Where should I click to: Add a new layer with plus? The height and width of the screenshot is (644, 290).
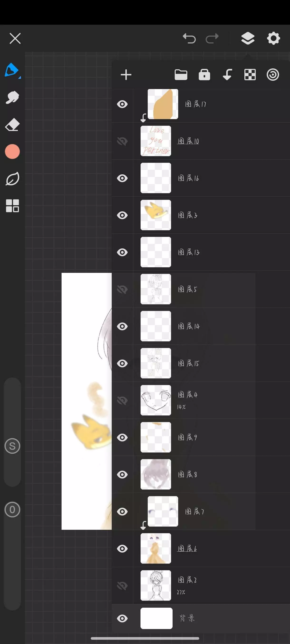coord(126,75)
